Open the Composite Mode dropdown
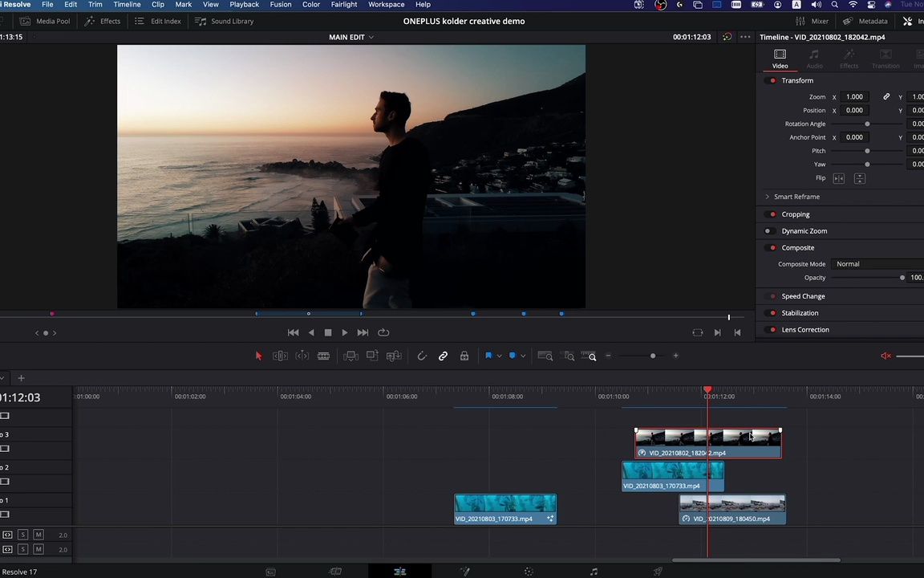The width and height of the screenshot is (924, 578). 874,264
